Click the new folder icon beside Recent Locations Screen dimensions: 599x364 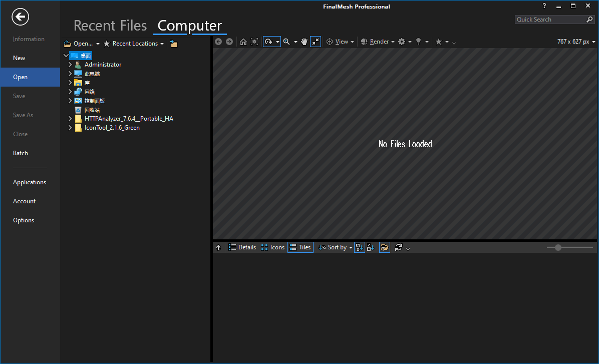(x=174, y=44)
